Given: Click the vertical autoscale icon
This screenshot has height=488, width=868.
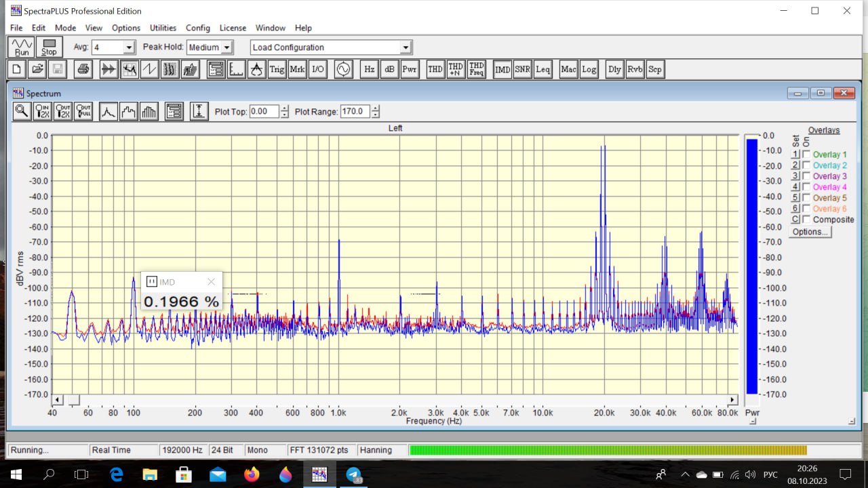Looking at the screenshot, I should coord(199,111).
